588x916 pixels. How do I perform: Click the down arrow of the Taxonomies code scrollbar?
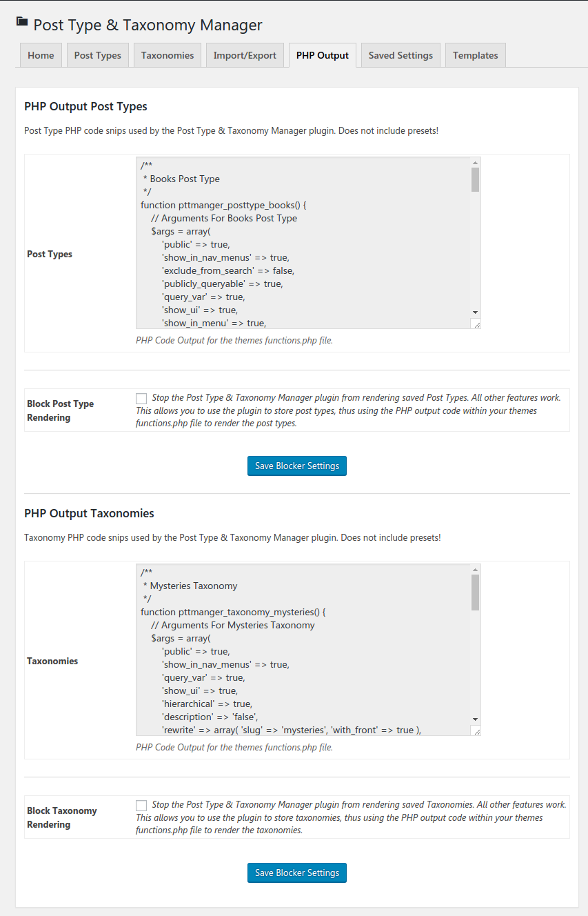click(475, 719)
